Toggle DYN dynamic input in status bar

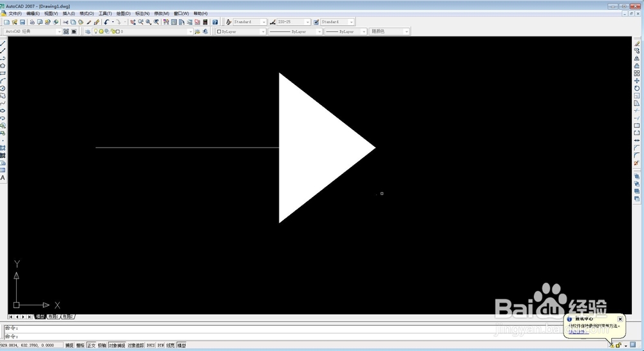point(160,345)
